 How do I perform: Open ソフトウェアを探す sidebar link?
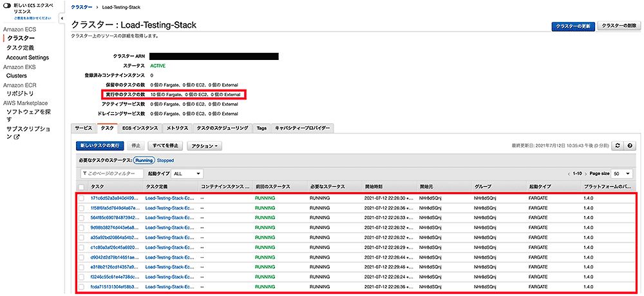[x=28, y=115]
